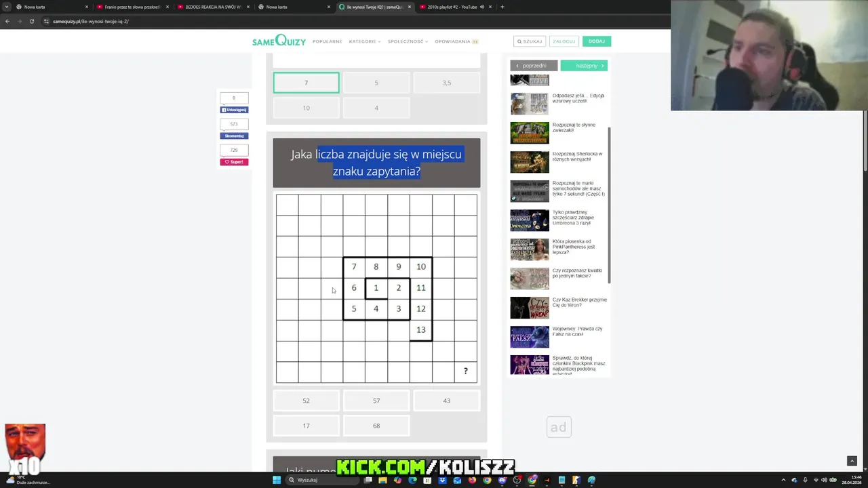
Task: Click the sidebar quiz list scrollbar
Action: coord(609,205)
